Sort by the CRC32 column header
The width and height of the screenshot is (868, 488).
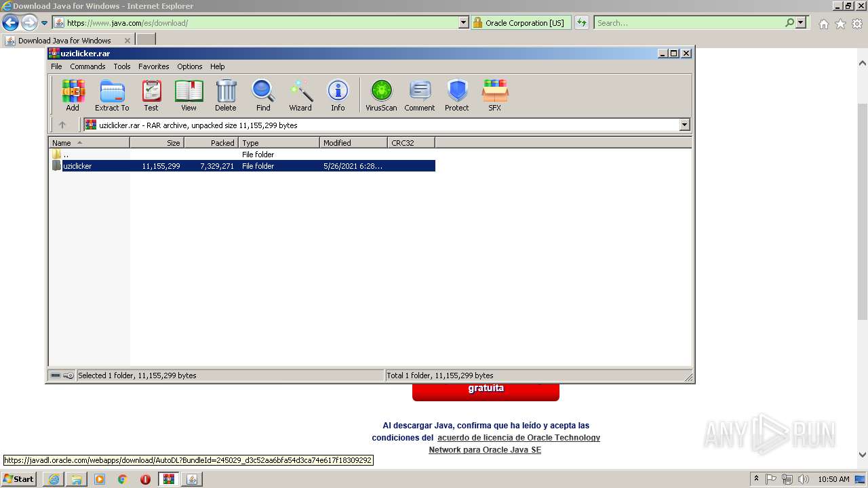(412, 143)
